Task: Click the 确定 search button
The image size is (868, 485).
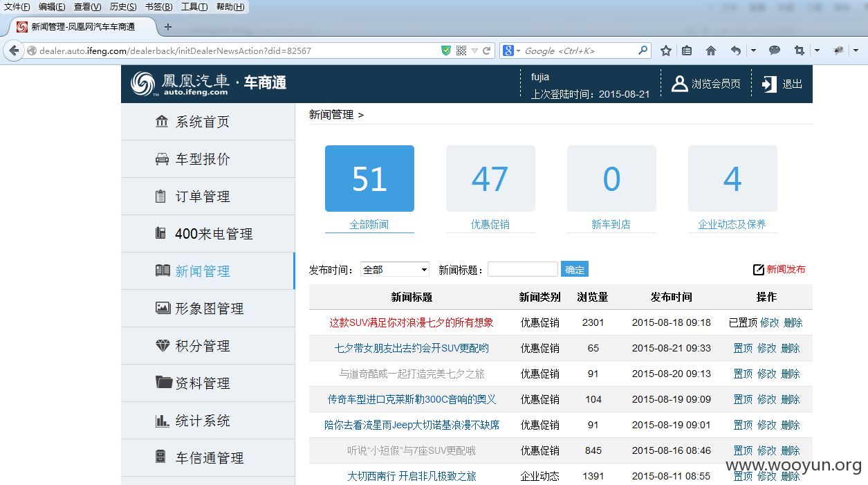Action: 575,270
